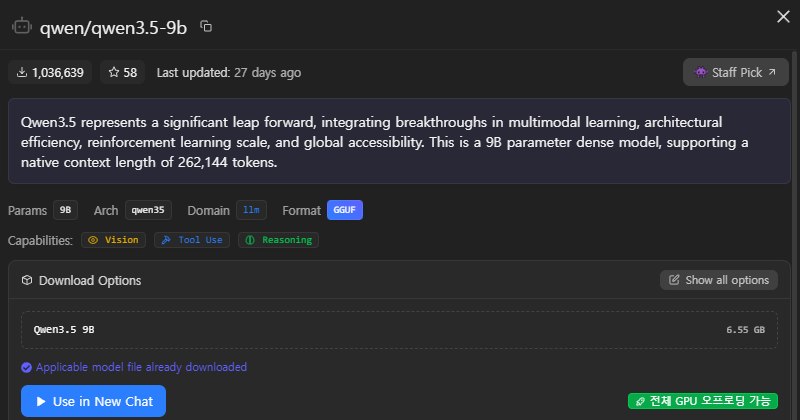Close the model details panel
Image resolution: width=800 pixels, height=420 pixels.
tap(782, 16)
